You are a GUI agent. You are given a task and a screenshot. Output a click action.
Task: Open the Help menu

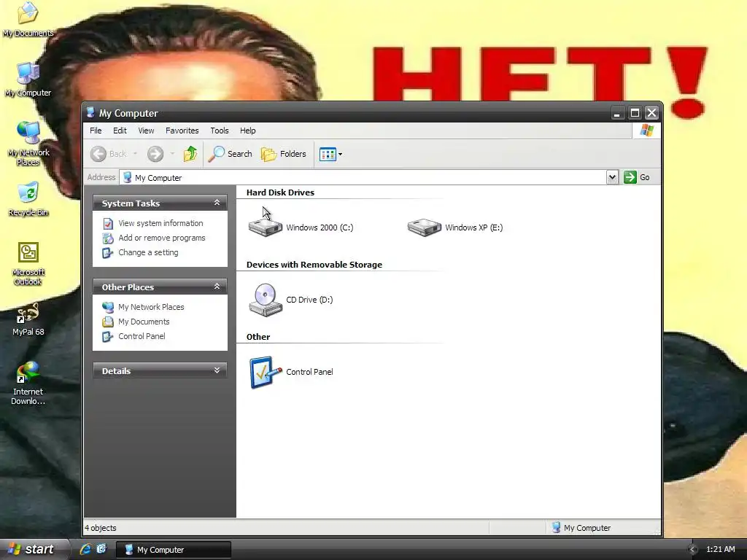tap(248, 131)
